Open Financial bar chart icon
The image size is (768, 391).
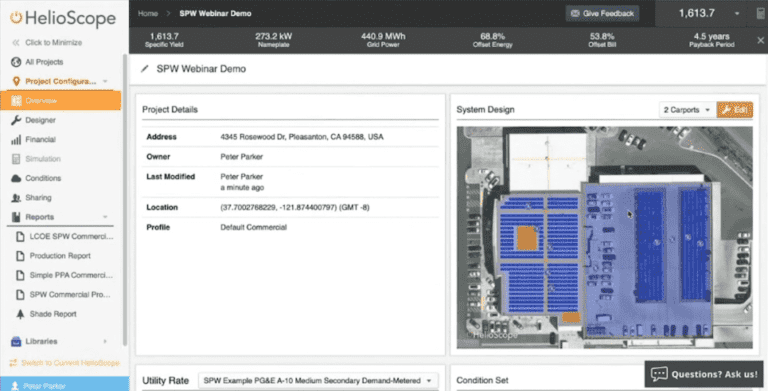point(16,140)
